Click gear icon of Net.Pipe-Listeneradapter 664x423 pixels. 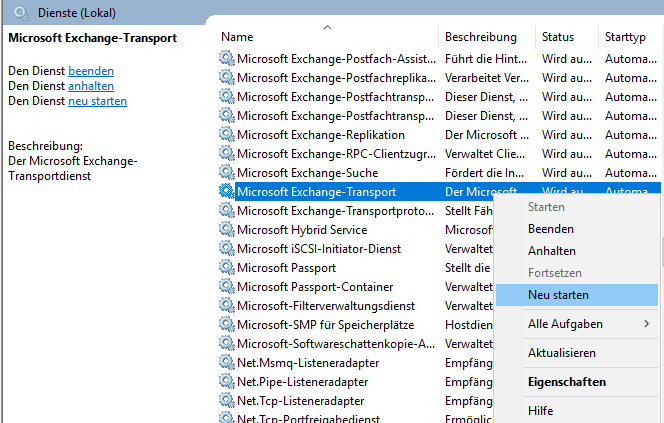(227, 382)
